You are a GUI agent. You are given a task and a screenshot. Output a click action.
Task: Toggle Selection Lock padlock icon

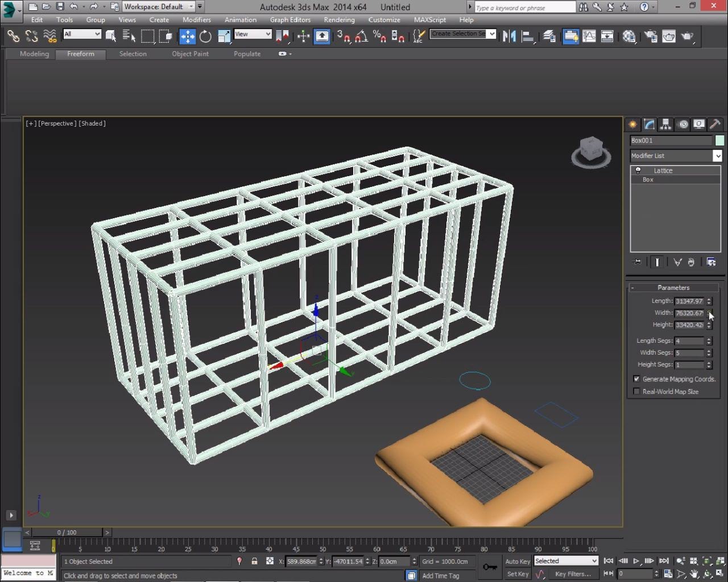pos(254,562)
